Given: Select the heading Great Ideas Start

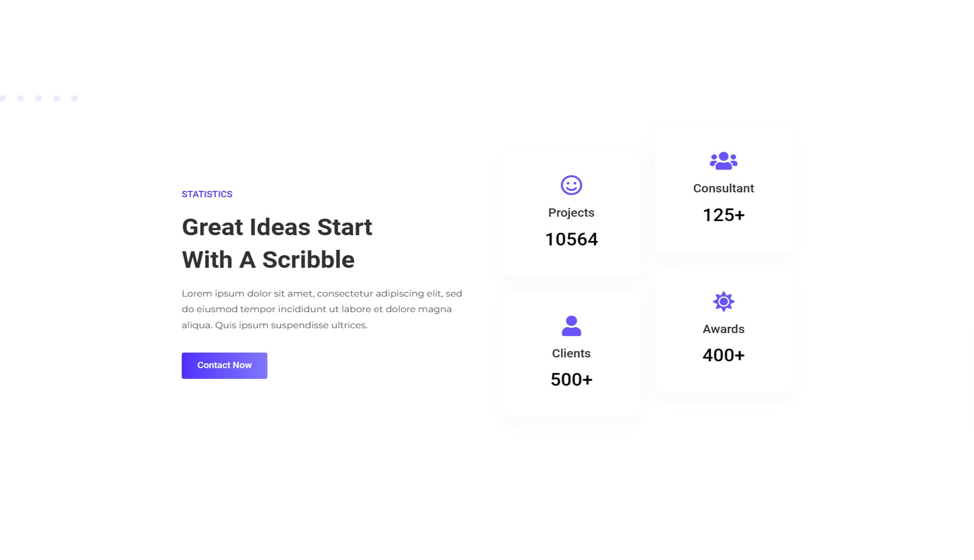Looking at the screenshot, I should point(277,227).
